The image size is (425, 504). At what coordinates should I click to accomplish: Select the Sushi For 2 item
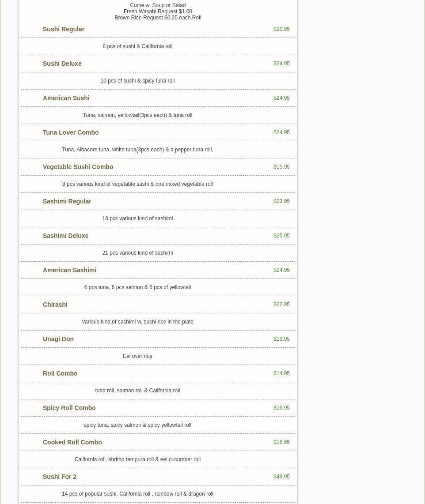coord(60,477)
